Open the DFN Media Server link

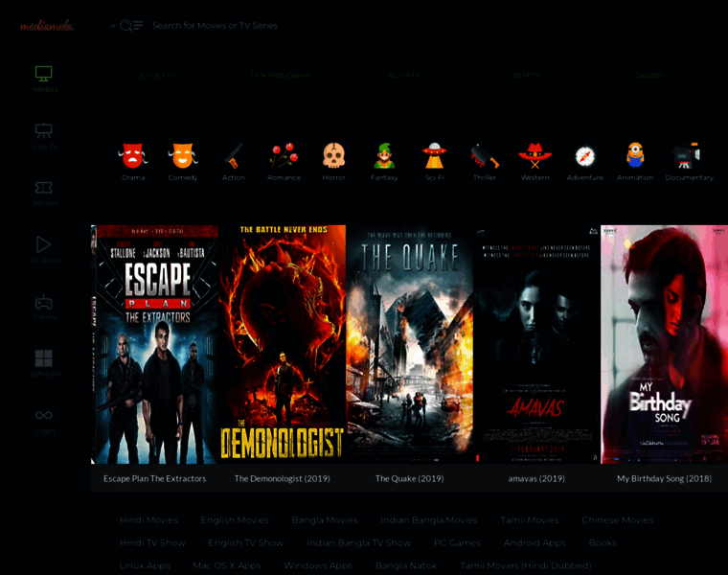[x=281, y=75]
